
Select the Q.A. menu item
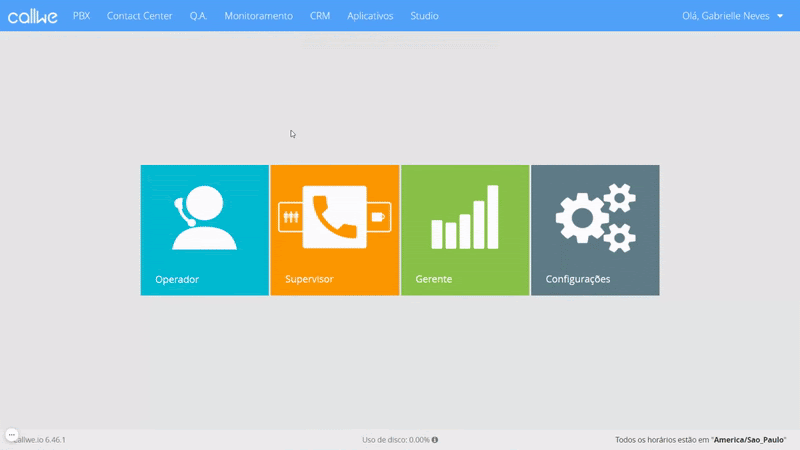(198, 16)
